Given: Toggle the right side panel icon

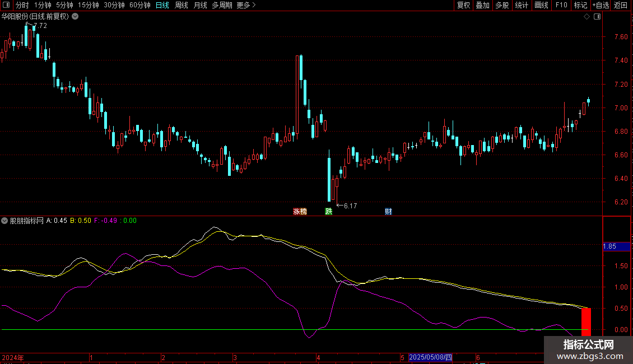Looking at the screenshot, I should click(597, 17).
